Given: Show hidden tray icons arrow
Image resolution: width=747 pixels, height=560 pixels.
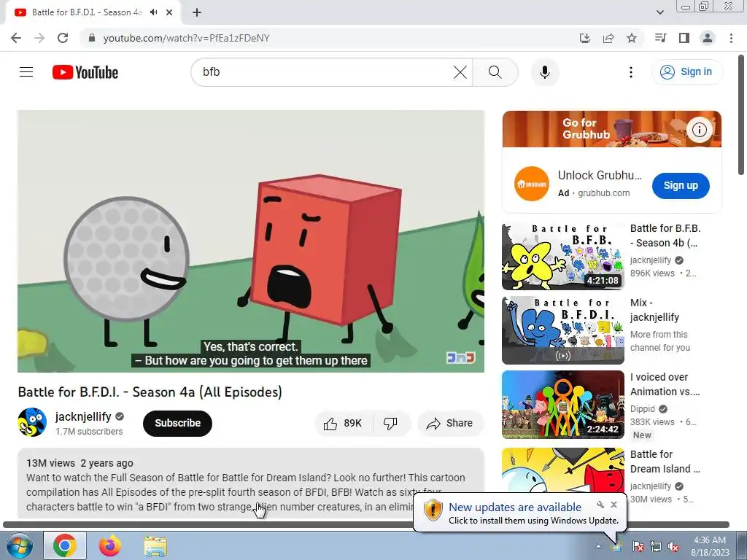Looking at the screenshot, I should coord(598,546).
